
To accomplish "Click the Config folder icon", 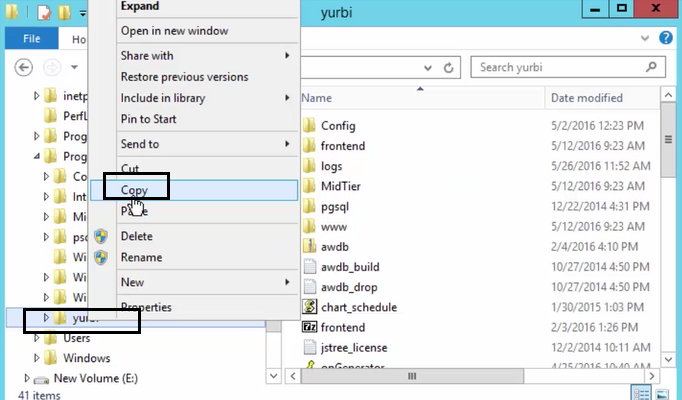I will [x=308, y=126].
